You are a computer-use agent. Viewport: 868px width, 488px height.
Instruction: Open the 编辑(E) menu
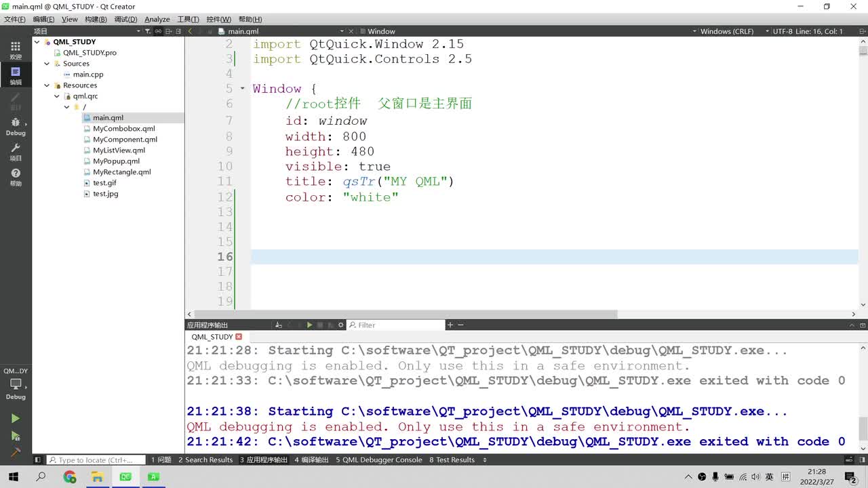(x=43, y=20)
